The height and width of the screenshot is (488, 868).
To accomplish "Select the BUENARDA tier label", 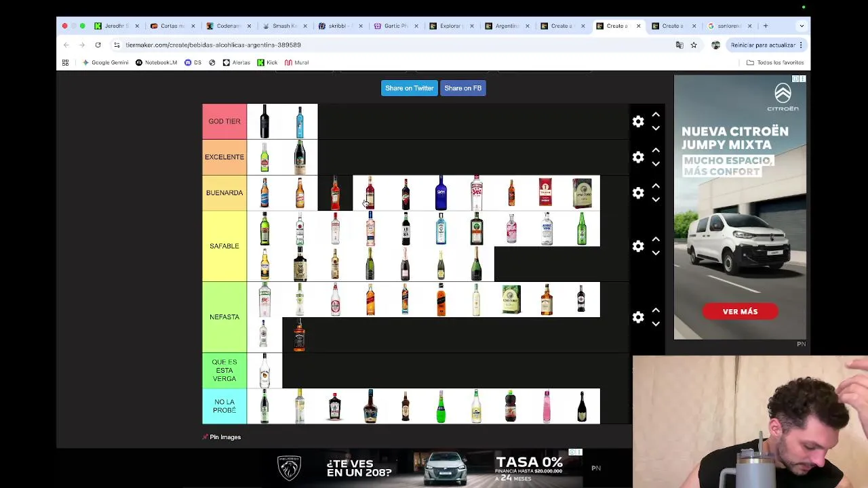I will 224,192.
